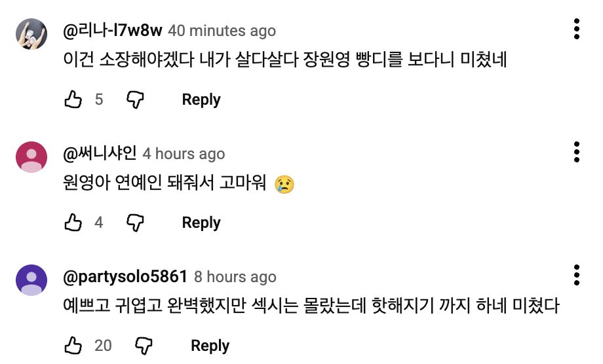603x364 pixels.
Task: Click the @리나-l7w8w profile avatar
Action: [31, 34]
